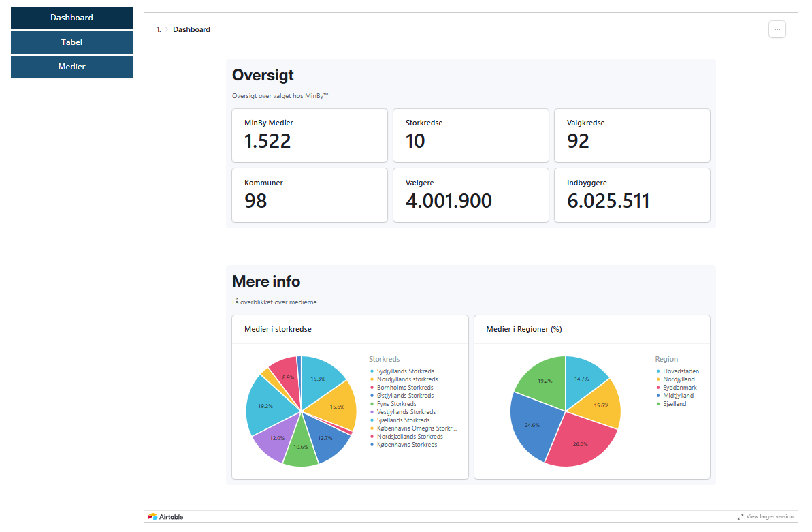Click the breadcrumb item labeled 1.
The image size is (812, 532).
pos(159,29)
